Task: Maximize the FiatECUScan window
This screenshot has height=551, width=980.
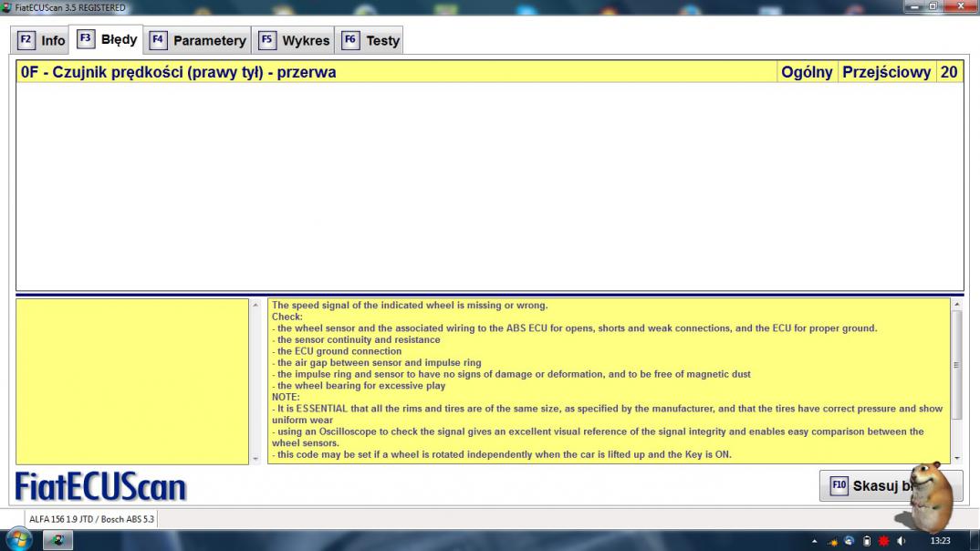Action: (933, 6)
